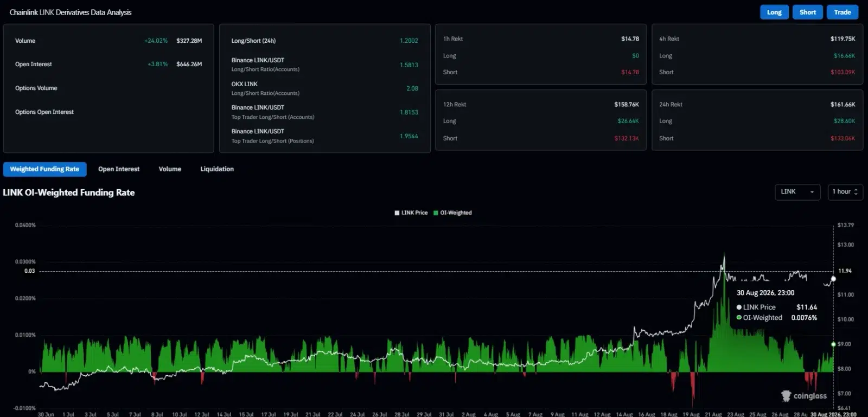Image resolution: width=868 pixels, height=417 pixels.
Task: Click the page title Chainlink LINK Derivatives Data Analysis
Action: (71, 12)
